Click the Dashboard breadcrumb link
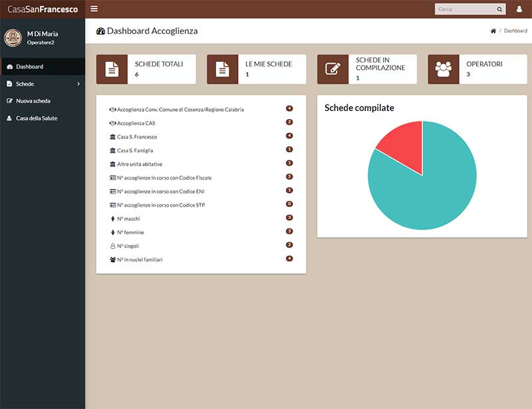Image resolution: width=532 pixels, height=409 pixels. click(x=515, y=31)
